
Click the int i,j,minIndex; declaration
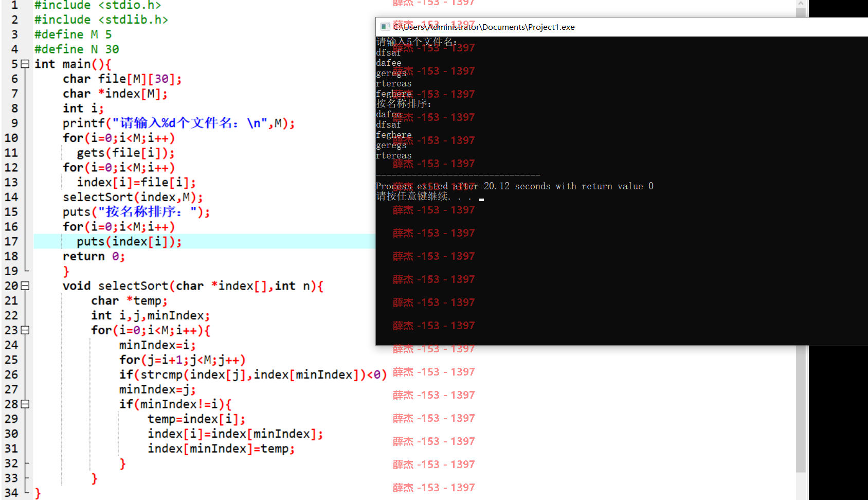(x=150, y=316)
